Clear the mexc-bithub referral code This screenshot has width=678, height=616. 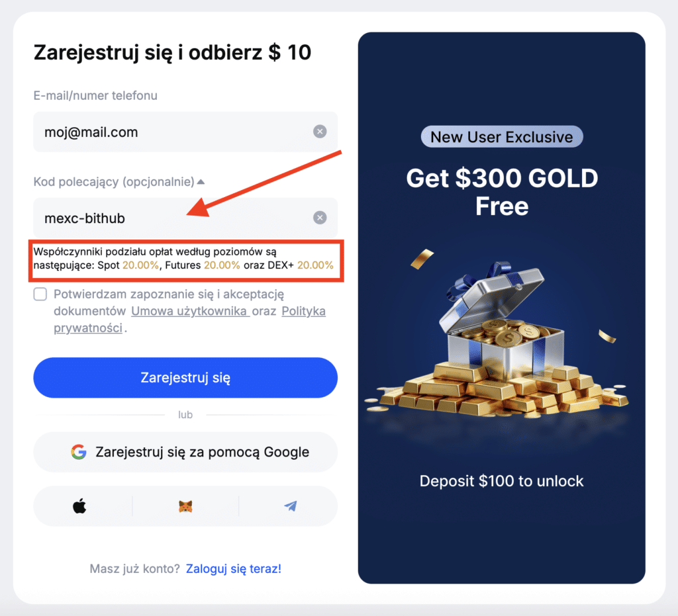click(320, 218)
